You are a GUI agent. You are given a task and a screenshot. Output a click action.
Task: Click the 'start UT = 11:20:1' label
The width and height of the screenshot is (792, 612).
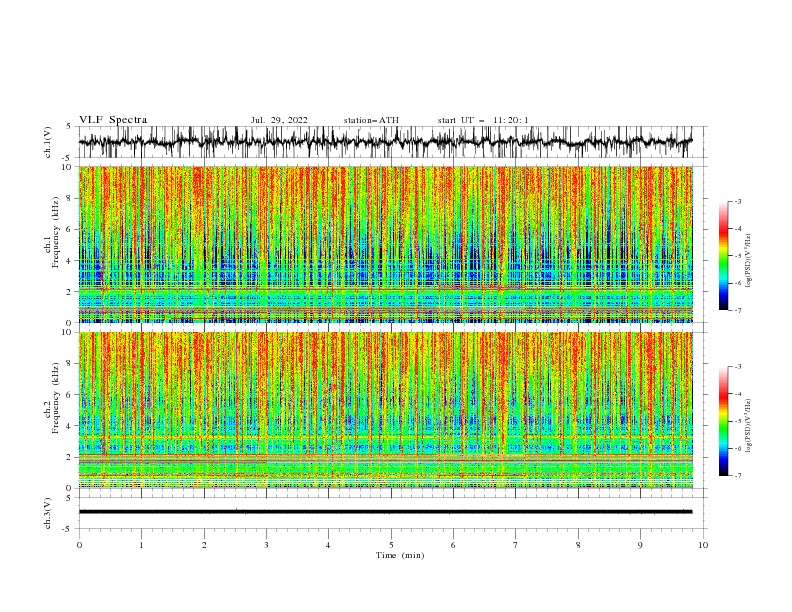tap(482, 120)
